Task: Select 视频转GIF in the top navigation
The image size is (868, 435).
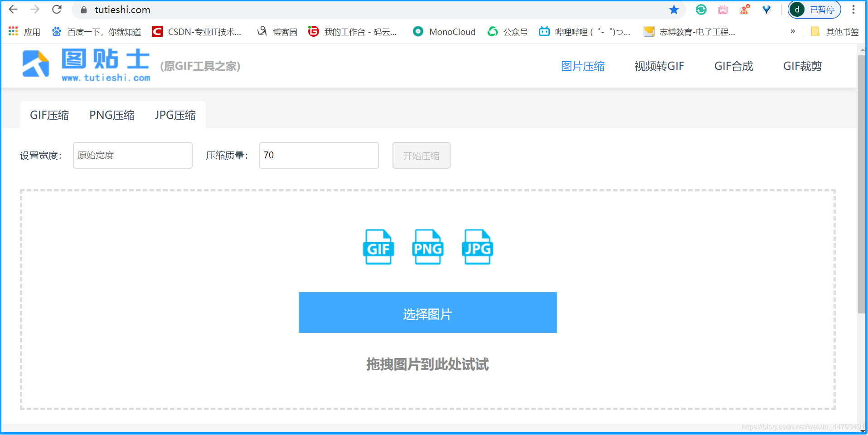Action: pyautogui.click(x=659, y=66)
